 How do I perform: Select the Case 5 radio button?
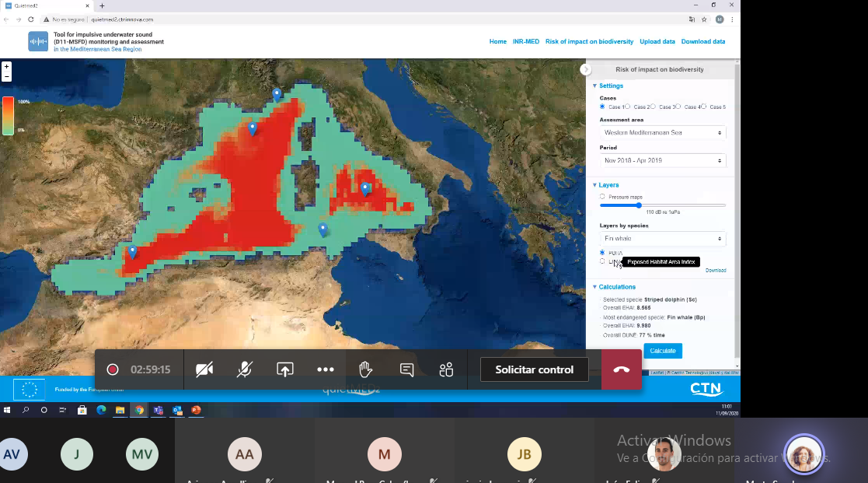click(703, 107)
